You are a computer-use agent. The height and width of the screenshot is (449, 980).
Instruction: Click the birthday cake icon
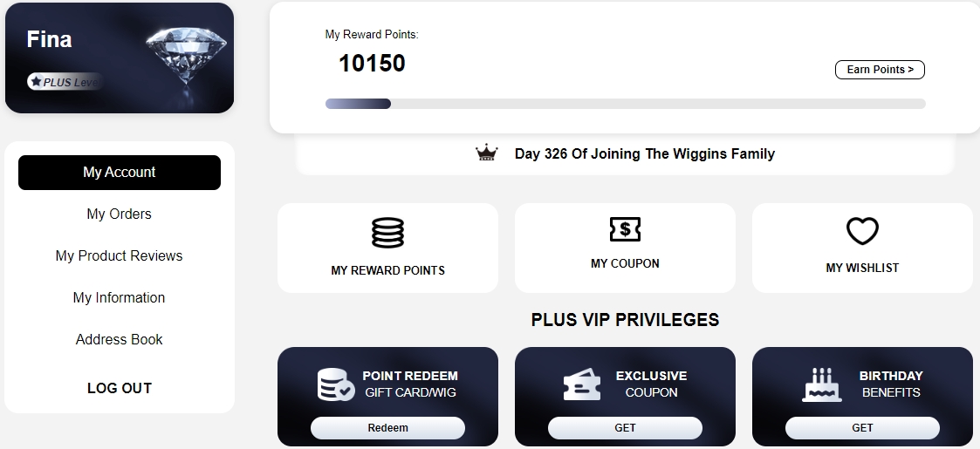click(822, 384)
